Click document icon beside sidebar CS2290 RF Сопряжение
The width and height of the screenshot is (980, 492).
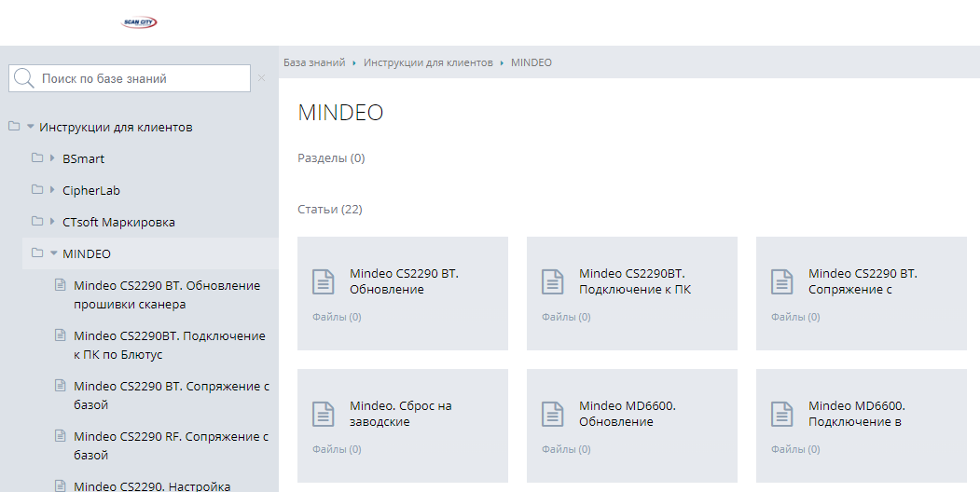[x=60, y=435]
